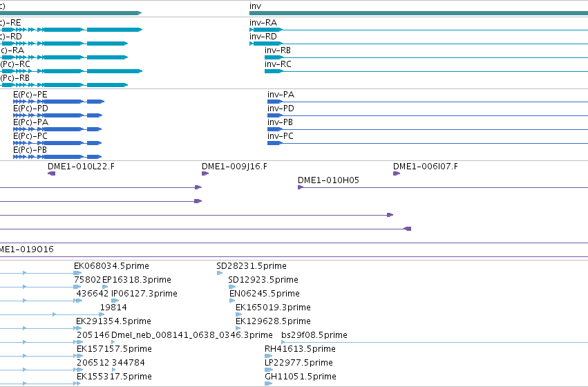Open the EK165019.3prime EST feature
Viewport: 588px width, 387px height.
239,314
